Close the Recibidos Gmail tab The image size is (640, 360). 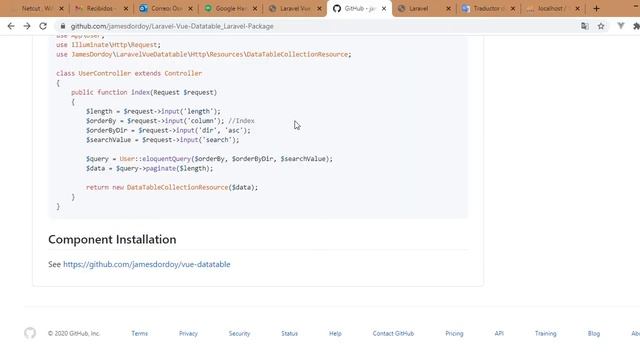tap(126, 9)
